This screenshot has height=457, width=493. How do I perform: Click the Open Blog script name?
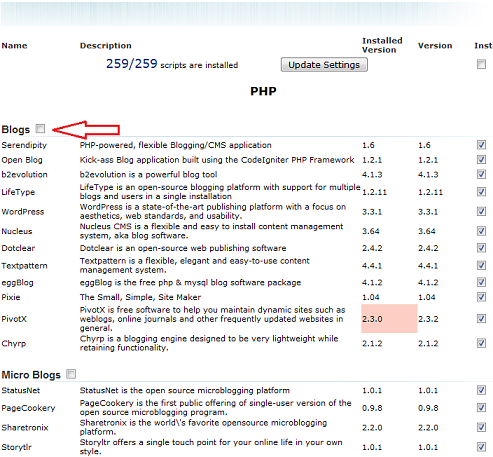(x=22, y=160)
